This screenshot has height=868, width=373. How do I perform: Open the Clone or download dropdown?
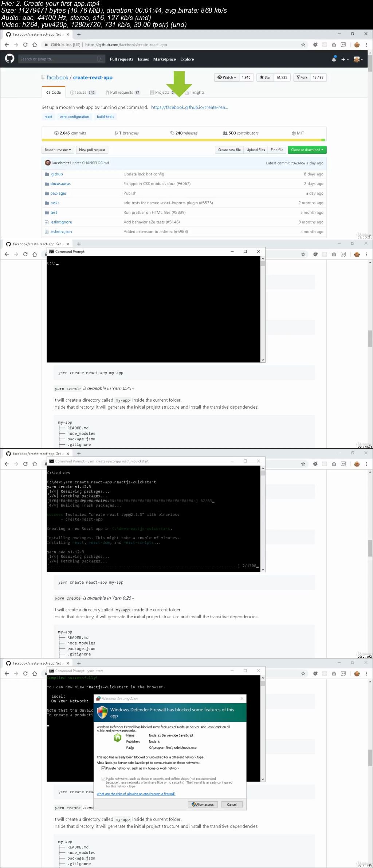click(x=307, y=150)
